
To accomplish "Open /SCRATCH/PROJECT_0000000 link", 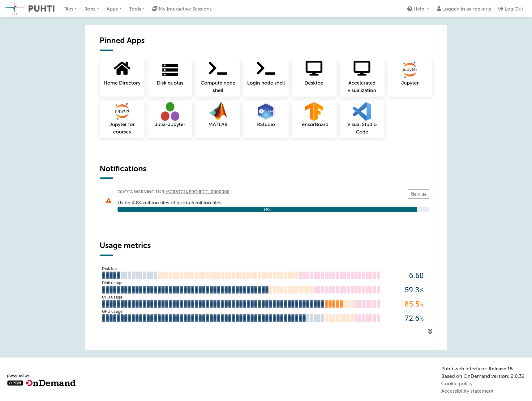I will [197, 192].
